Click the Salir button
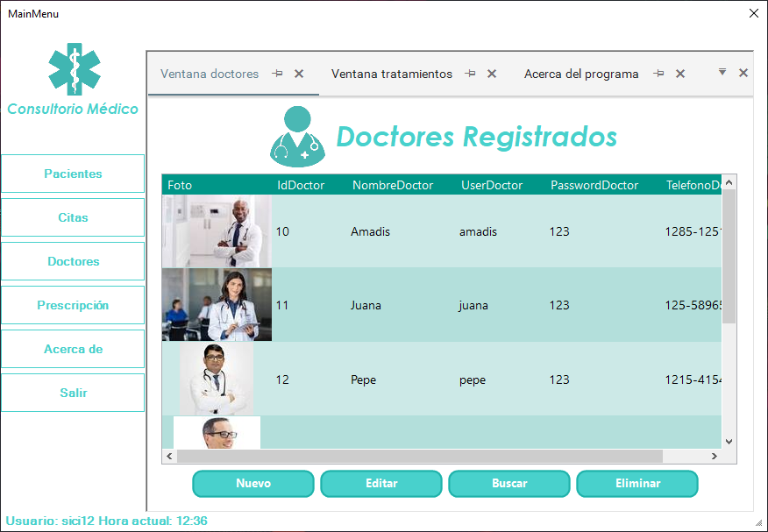This screenshot has height=532, width=768. 73,393
